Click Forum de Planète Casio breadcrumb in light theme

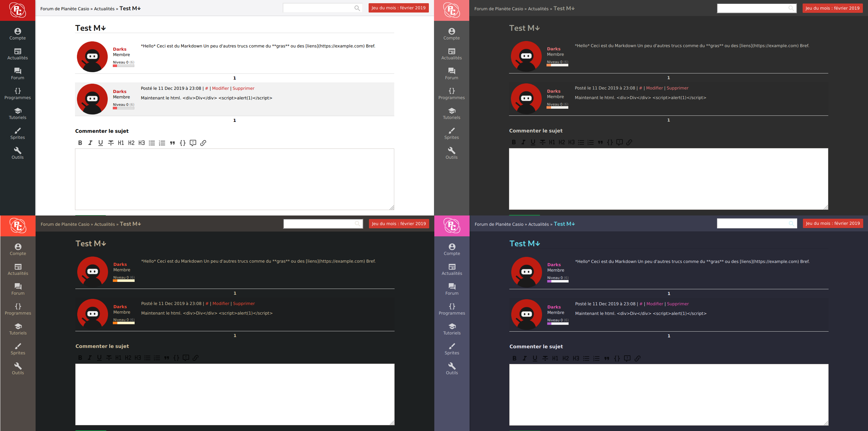click(65, 9)
